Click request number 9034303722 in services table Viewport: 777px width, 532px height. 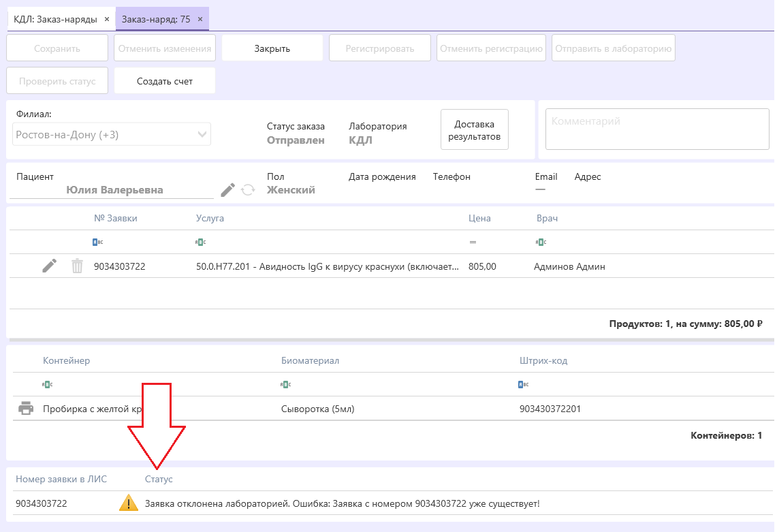[x=119, y=266]
